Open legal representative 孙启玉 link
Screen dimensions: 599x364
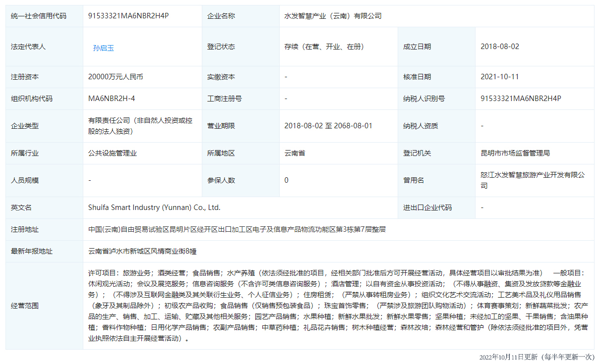click(104, 48)
